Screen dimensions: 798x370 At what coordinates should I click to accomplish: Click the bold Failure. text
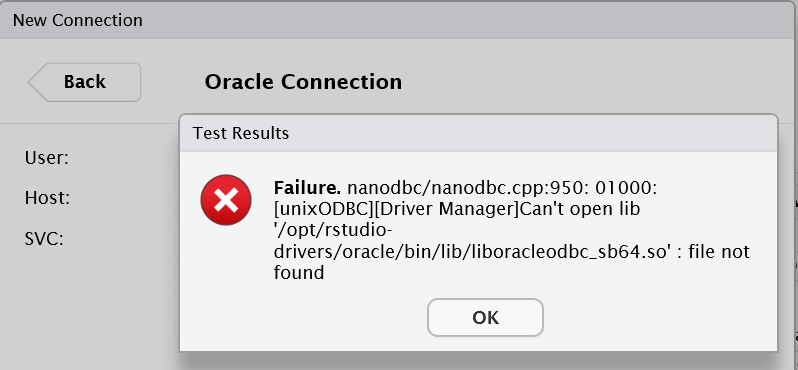(307, 188)
